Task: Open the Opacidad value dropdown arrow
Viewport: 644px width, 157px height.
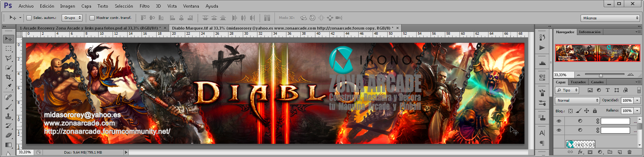Action: click(x=637, y=100)
